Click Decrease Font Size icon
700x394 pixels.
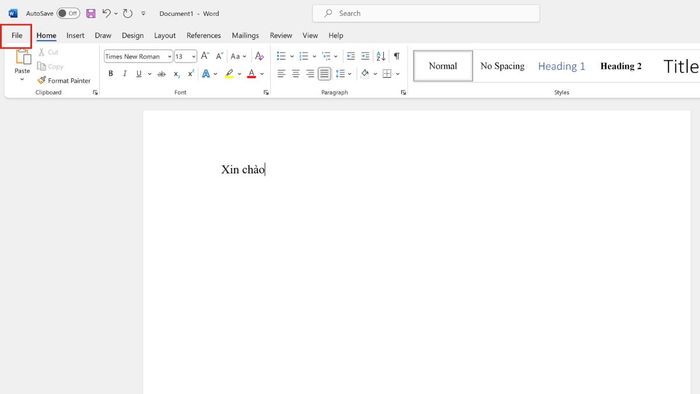219,56
